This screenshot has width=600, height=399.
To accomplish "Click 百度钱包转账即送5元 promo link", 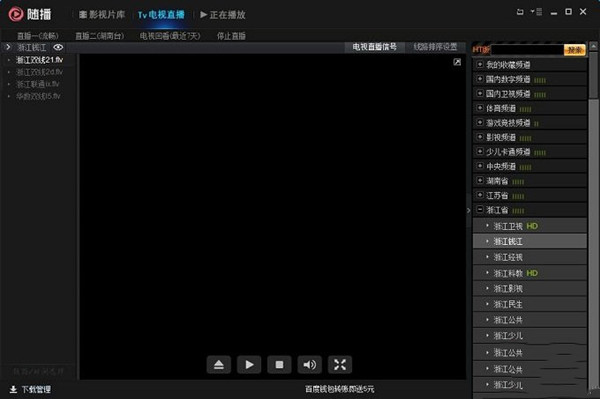I will pyautogui.click(x=339, y=389).
